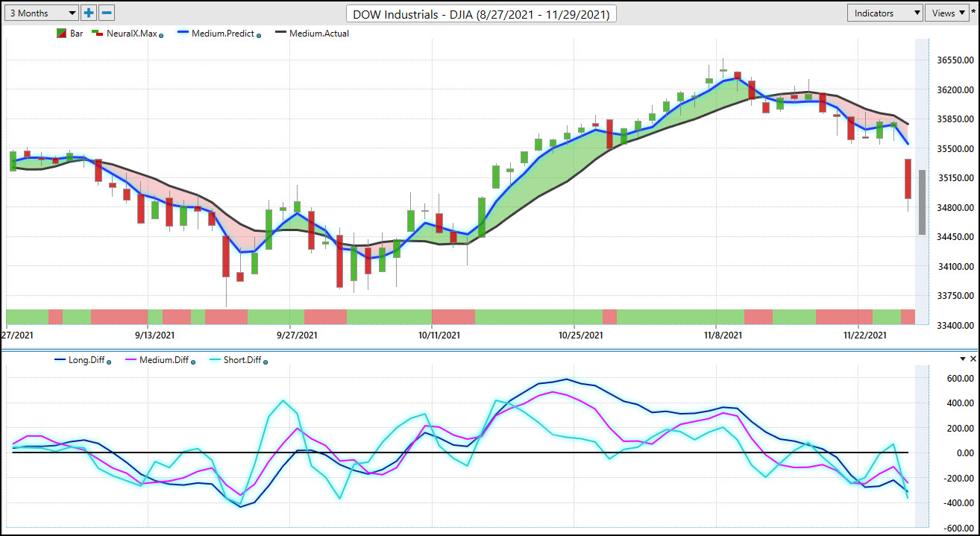
Task: Click the 0.00 label on Diff axis
Action: click(965, 453)
